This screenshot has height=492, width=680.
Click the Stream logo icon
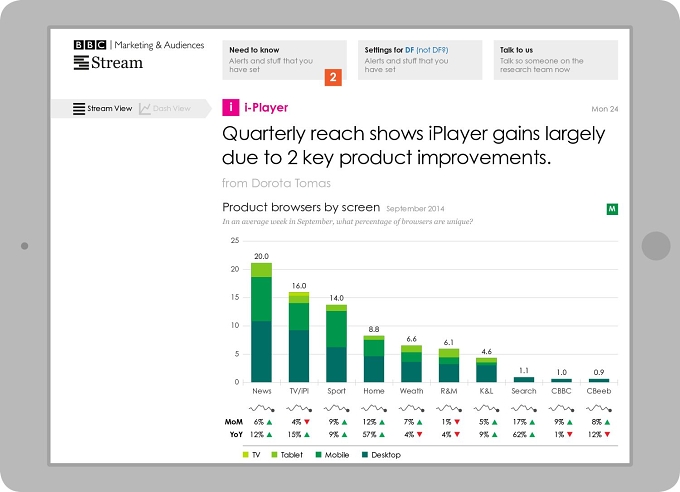pyautogui.click(x=81, y=62)
